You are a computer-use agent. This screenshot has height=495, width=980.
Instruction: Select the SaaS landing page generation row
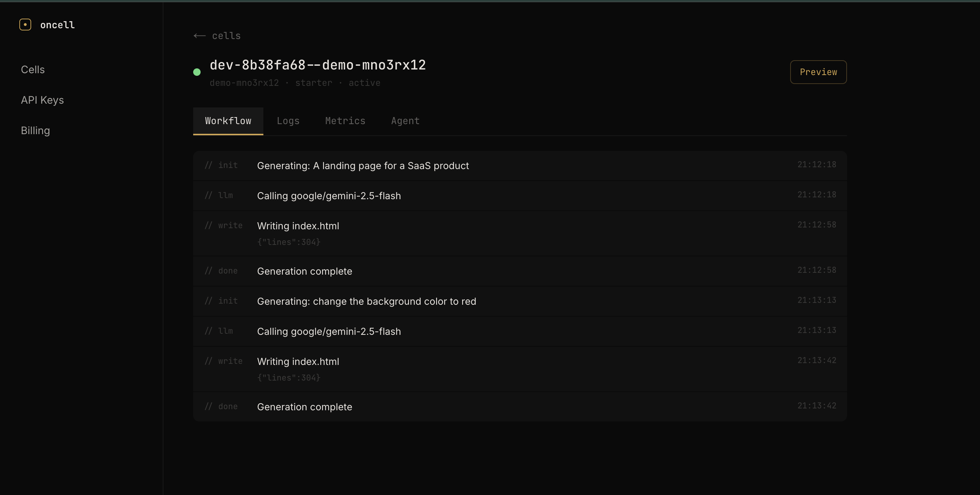363,166
